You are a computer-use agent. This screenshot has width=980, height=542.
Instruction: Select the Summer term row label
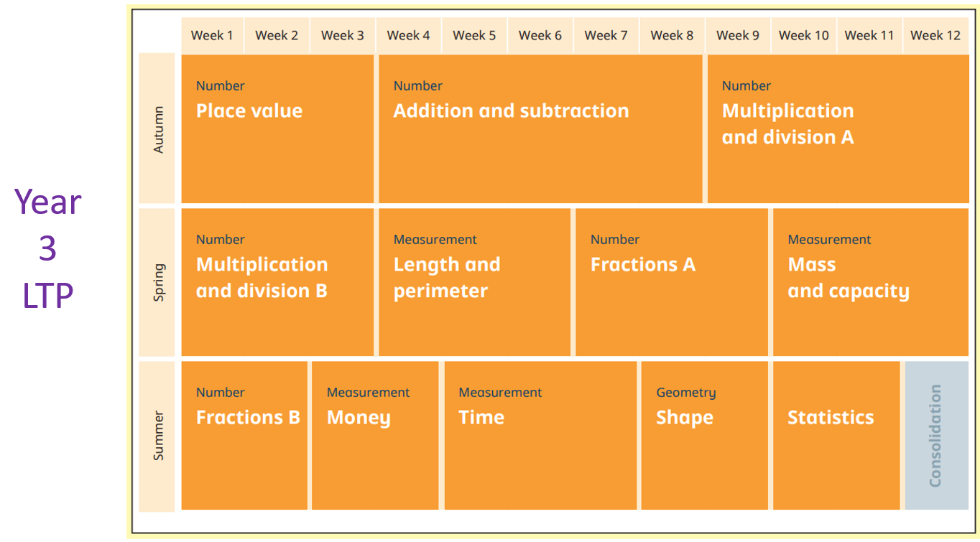[x=157, y=435]
